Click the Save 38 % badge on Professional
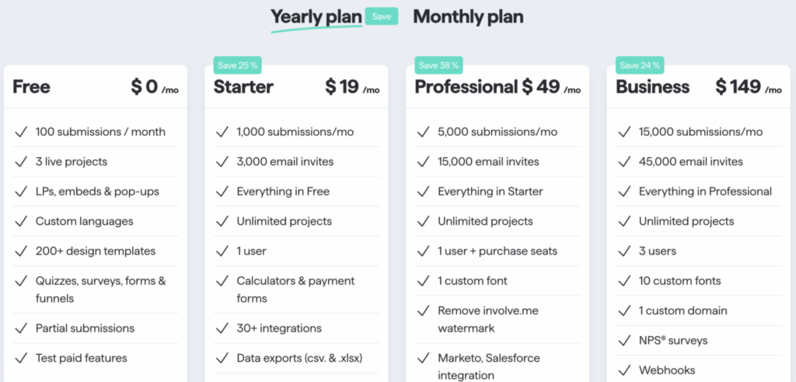796x382 pixels. (439, 65)
